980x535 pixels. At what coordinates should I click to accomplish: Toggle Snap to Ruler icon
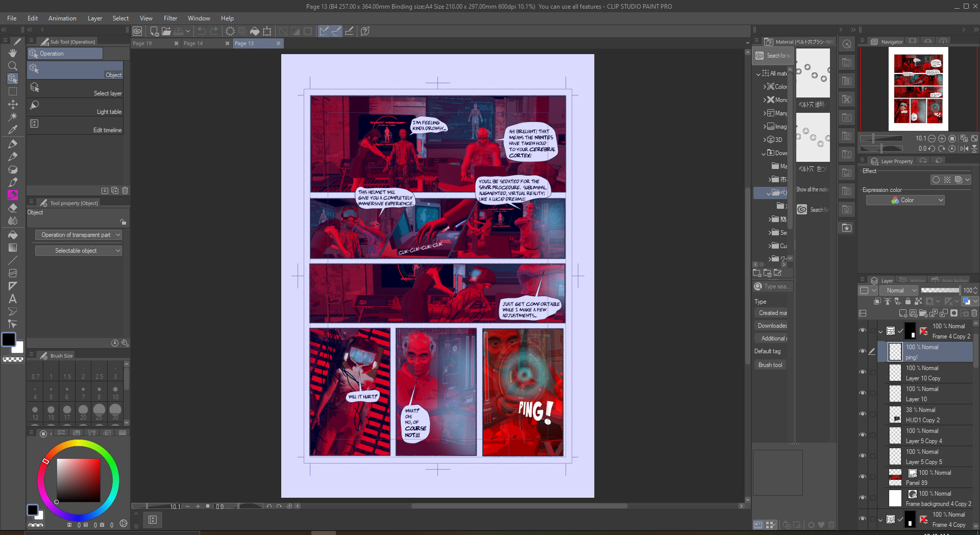pos(324,31)
